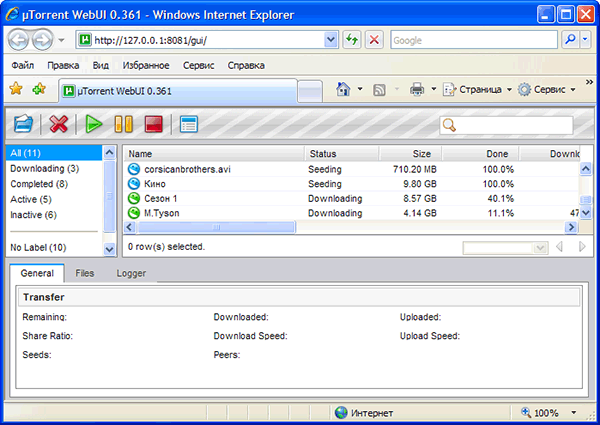Screen dimensions: 600x425
Task: Click Сезон 1 green downloading icon
Action: click(x=134, y=198)
